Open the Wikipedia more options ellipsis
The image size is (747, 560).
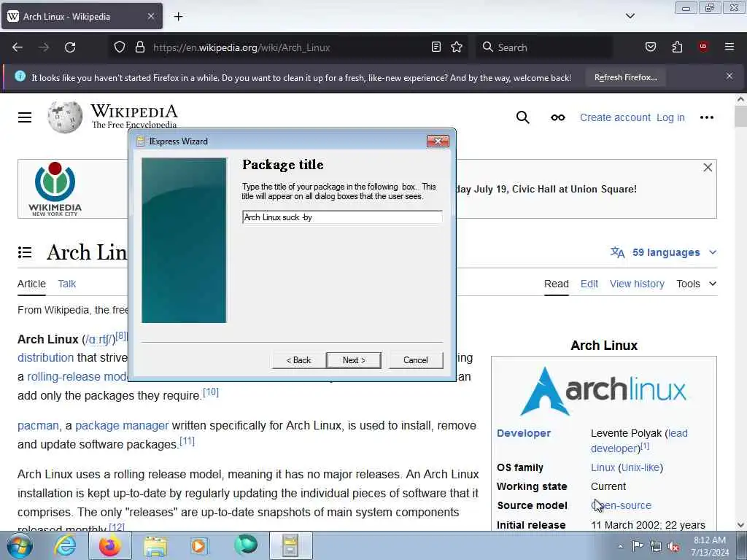(x=706, y=117)
